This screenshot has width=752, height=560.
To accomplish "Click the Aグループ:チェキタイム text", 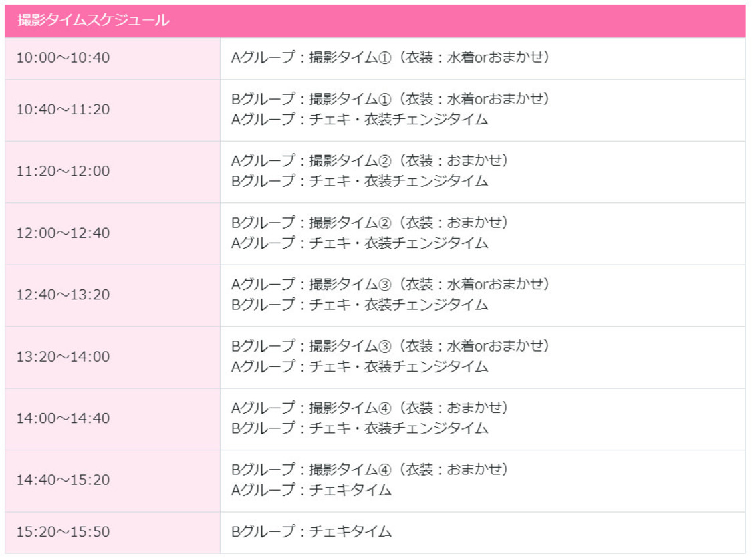I will 311,491.
